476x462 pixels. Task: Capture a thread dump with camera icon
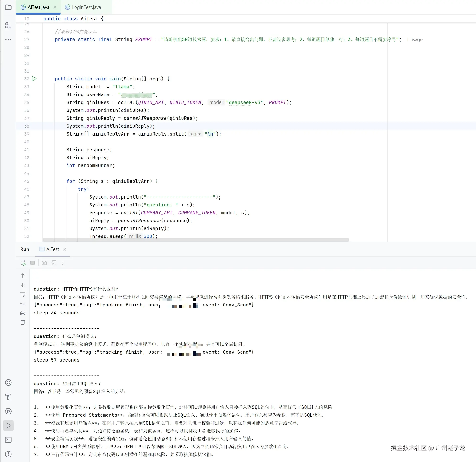pos(44,263)
